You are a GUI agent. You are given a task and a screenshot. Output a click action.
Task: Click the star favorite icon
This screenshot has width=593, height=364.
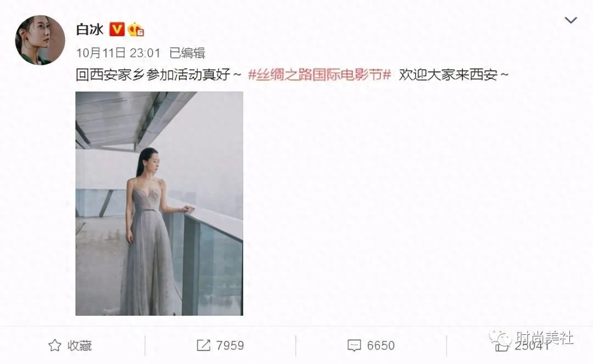[55, 345]
